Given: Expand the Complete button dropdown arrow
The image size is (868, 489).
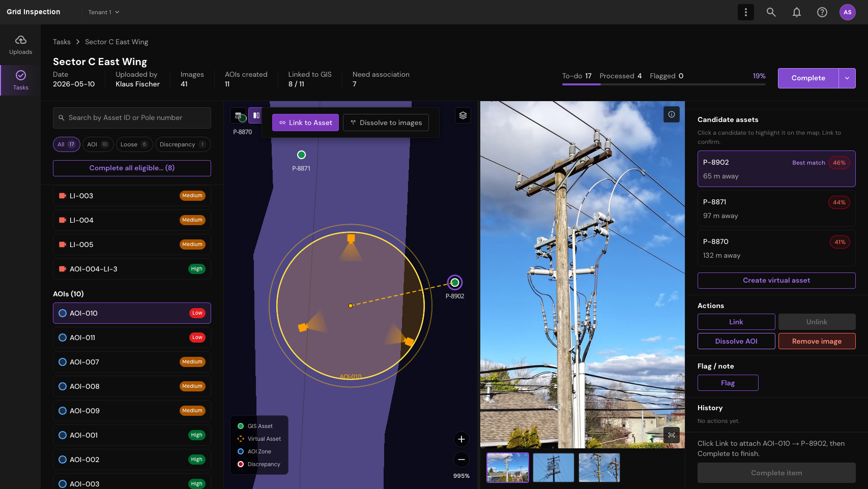Looking at the screenshot, I should (x=847, y=78).
